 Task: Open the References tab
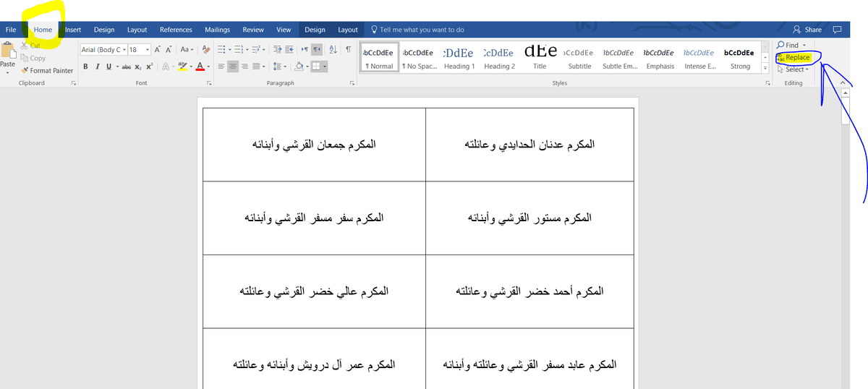click(x=176, y=30)
